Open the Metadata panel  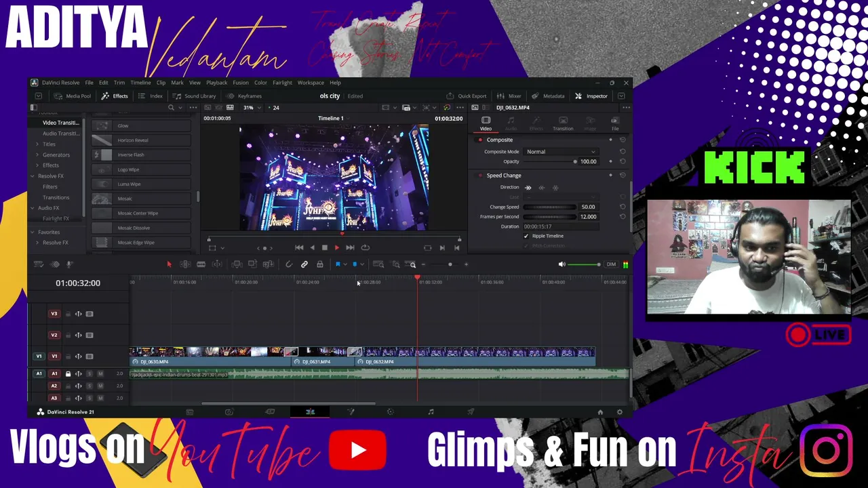point(549,96)
